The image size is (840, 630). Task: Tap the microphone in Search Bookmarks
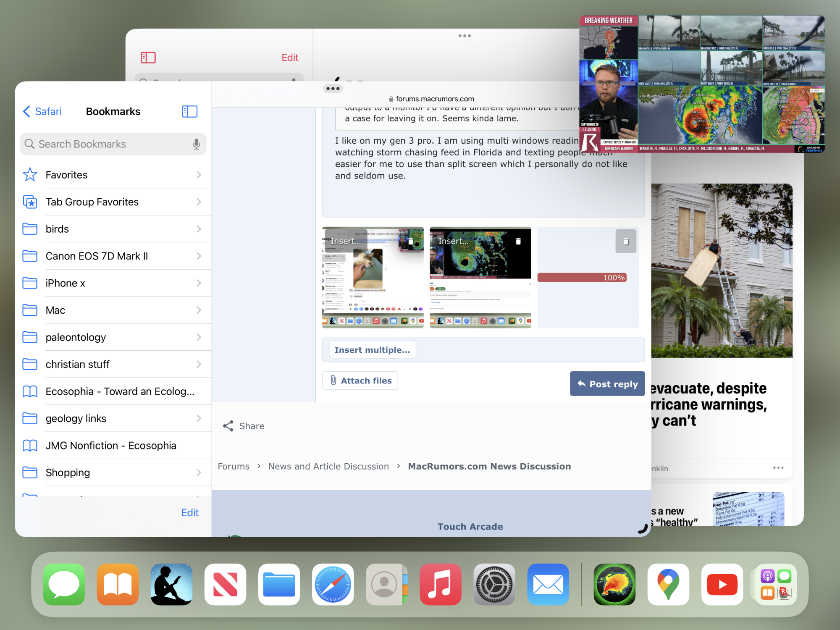point(196,144)
